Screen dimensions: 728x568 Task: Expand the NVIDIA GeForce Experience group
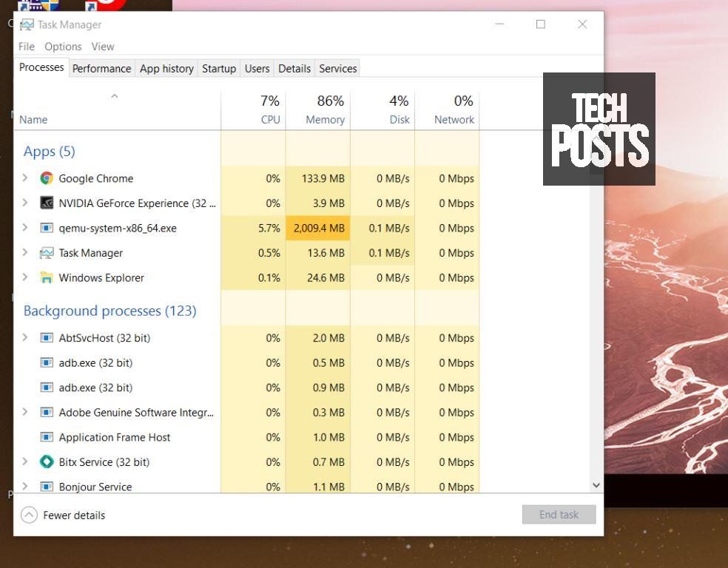25,203
